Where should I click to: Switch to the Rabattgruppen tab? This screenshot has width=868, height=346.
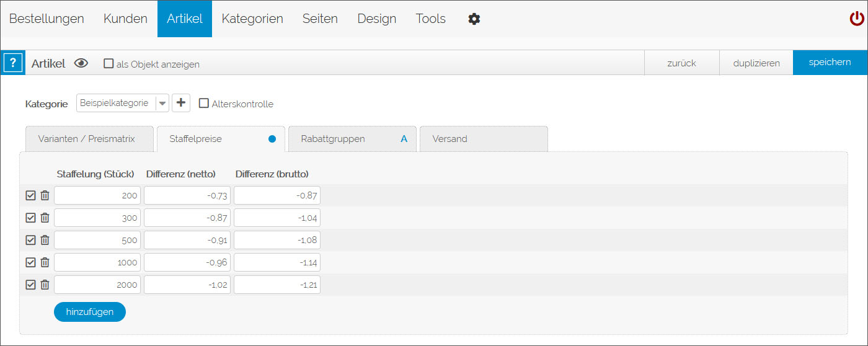click(353, 139)
